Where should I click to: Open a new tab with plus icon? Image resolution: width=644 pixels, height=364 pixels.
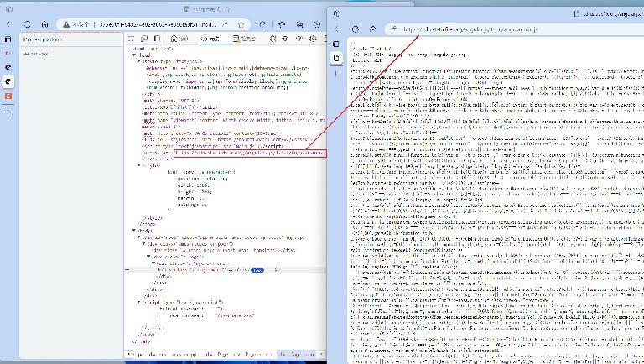point(8,112)
